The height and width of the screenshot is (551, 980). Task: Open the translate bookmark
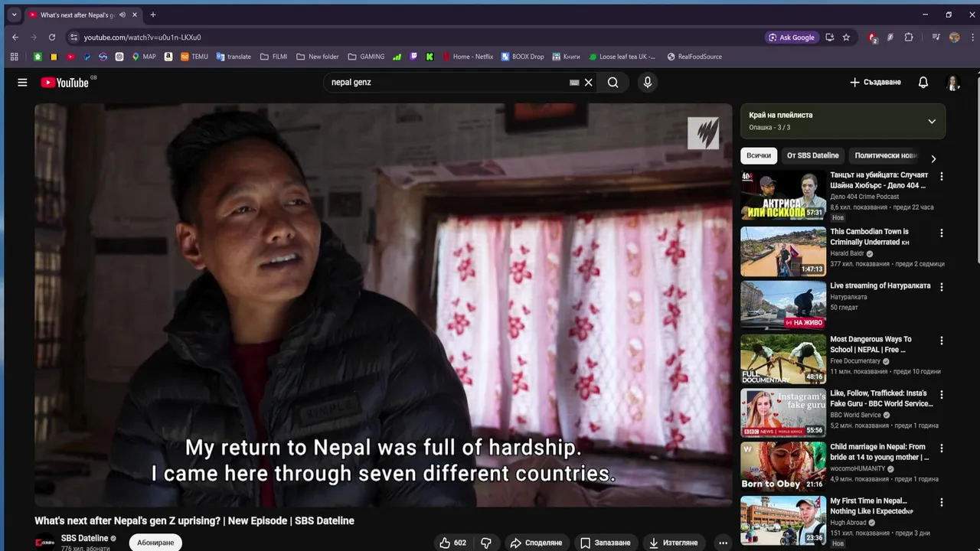click(234, 57)
